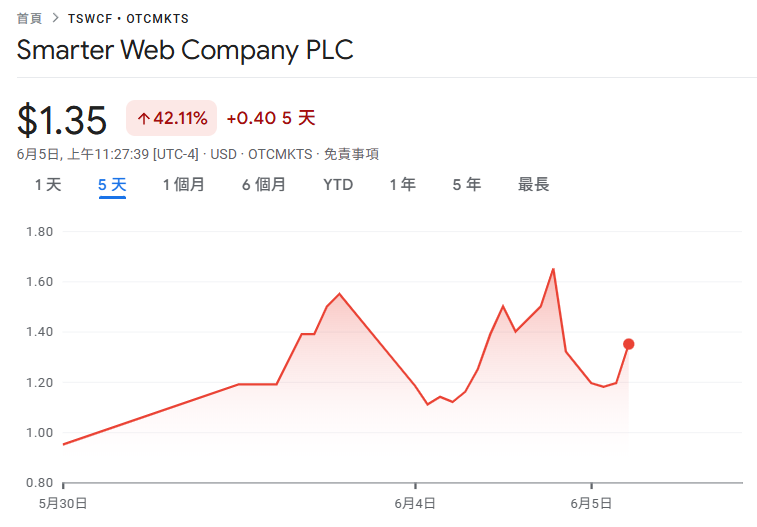Click the up arrow in the 42.11% badge
This screenshot has height=527, width=757.
143,119
